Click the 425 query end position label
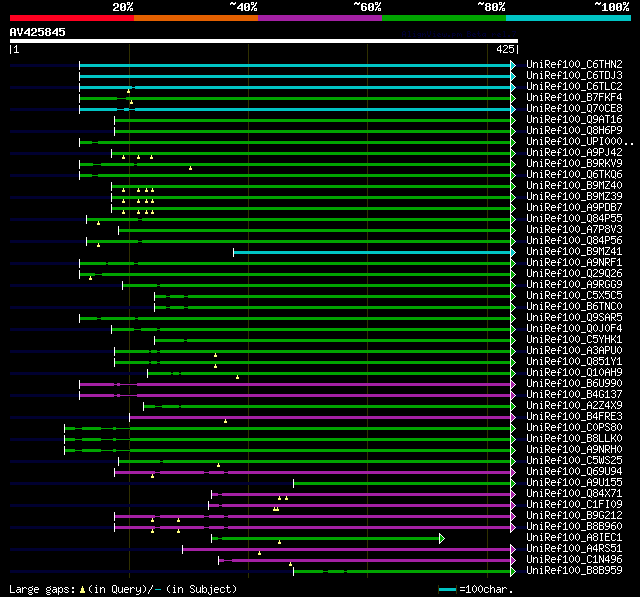The image size is (640, 597). pos(505,49)
